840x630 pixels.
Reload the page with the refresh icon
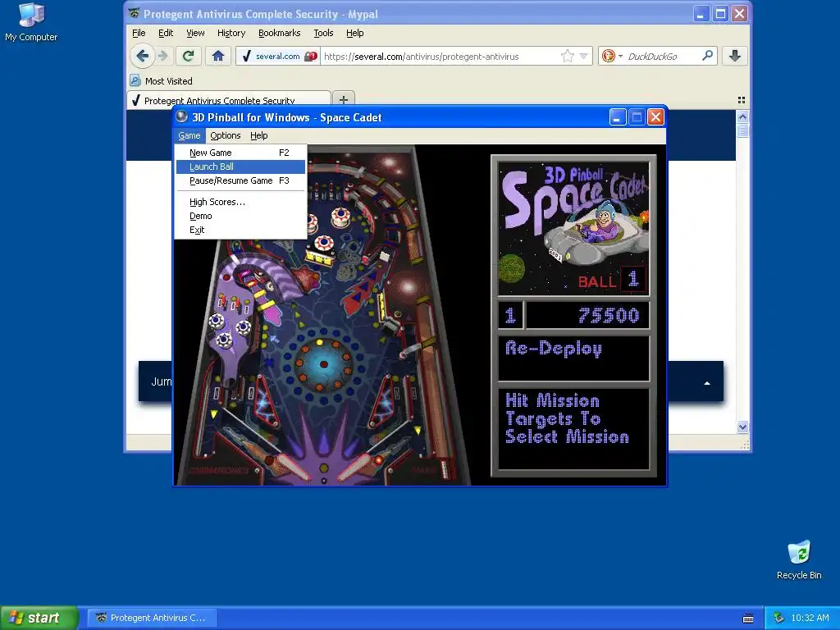(188, 56)
